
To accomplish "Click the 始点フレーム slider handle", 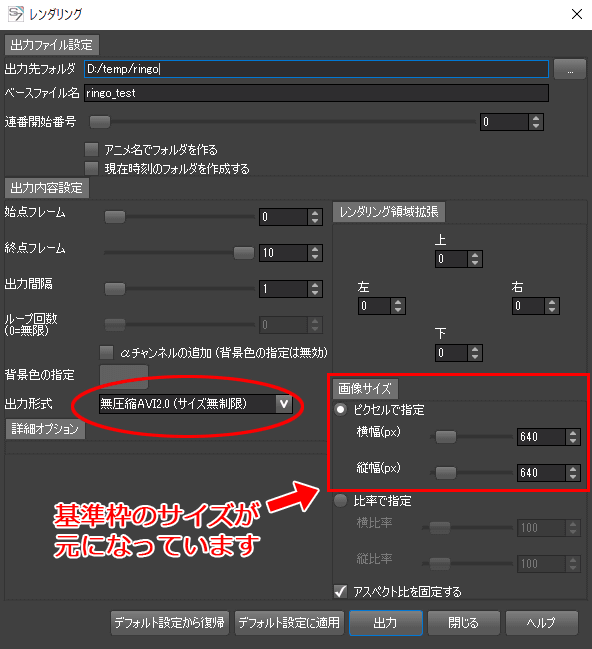I will click(x=115, y=217).
